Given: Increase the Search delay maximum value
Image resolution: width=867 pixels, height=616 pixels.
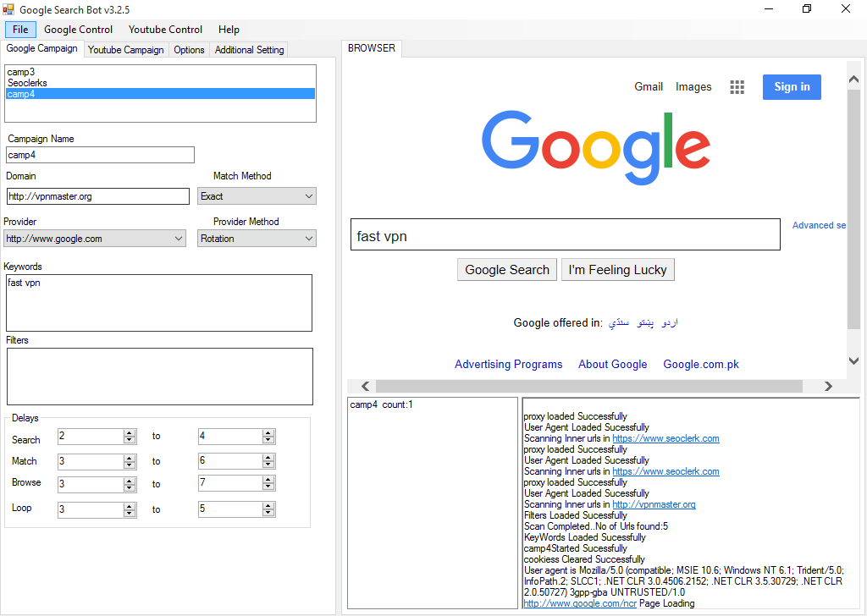Looking at the screenshot, I should [x=268, y=433].
